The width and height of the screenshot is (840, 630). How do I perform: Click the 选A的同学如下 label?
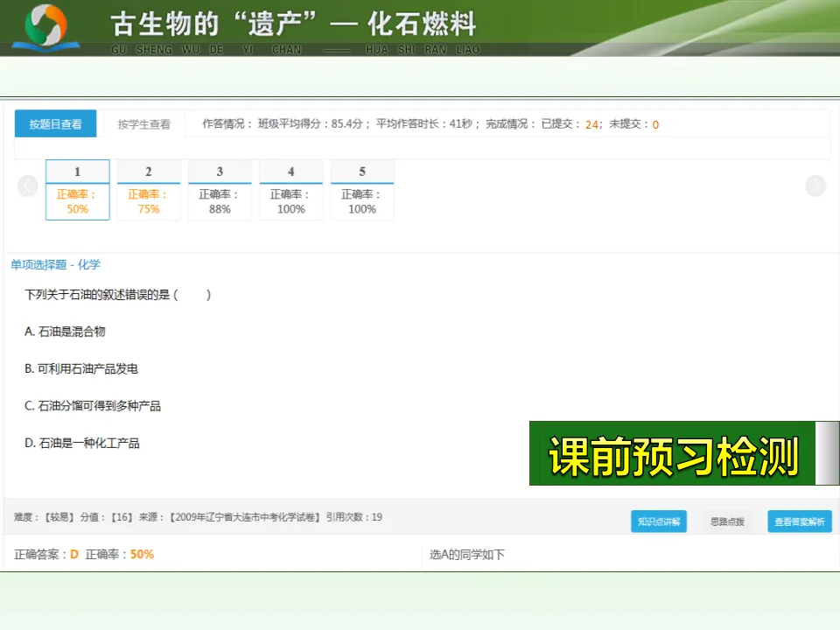click(x=467, y=555)
